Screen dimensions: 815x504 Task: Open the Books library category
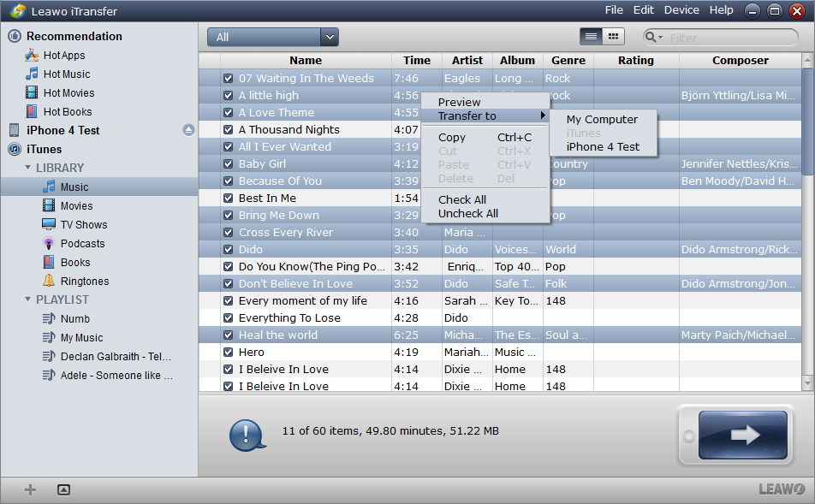pyautogui.click(x=74, y=262)
